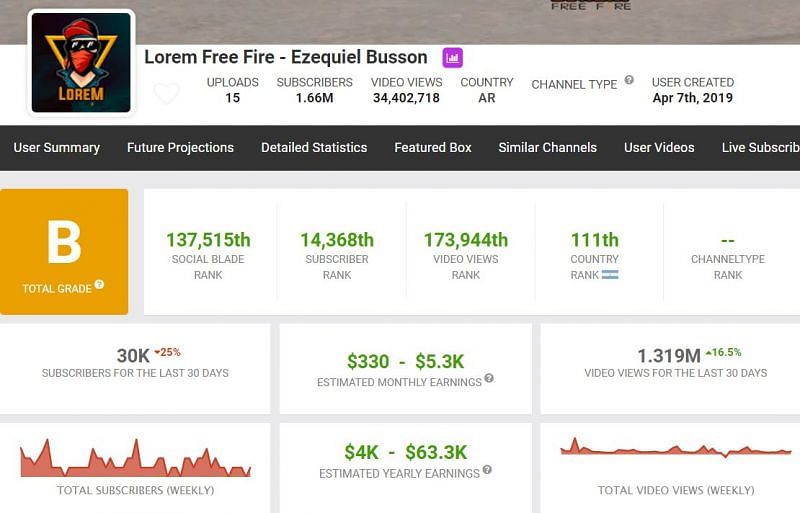Image resolution: width=800 pixels, height=513 pixels.
Task: Open the User Videos tab
Action: pyautogui.click(x=659, y=147)
